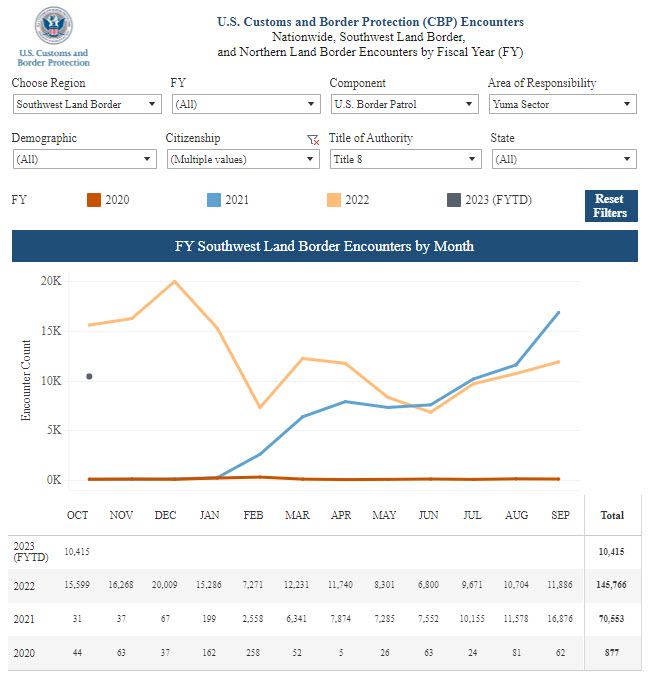Click the Total column header
This screenshot has height=674, width=651.
(x=611, y=515)
